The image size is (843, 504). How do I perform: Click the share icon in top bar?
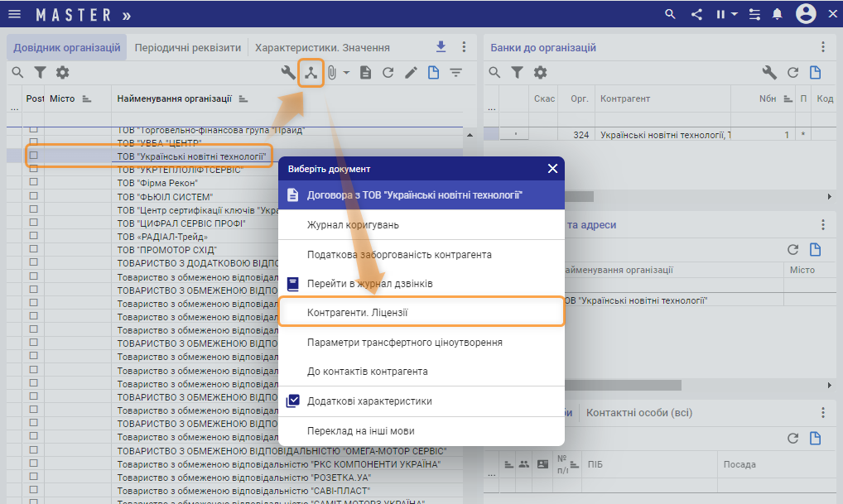click(696, 14)
